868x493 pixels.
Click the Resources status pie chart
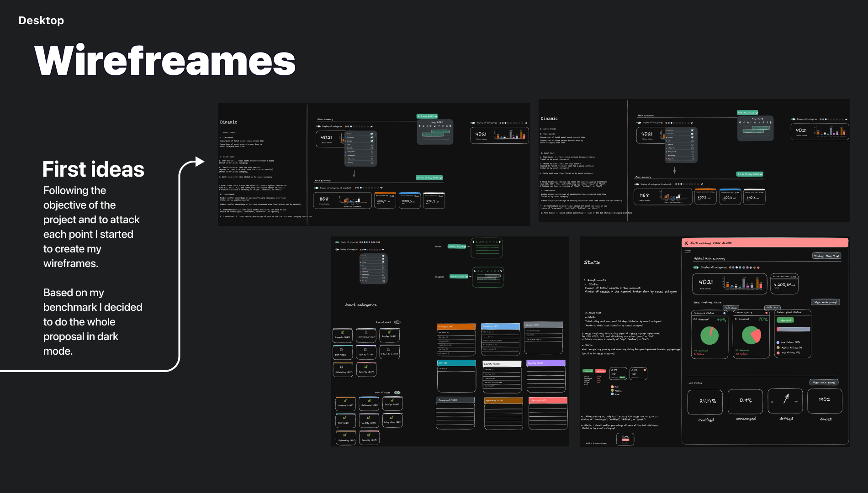[709, 336]
